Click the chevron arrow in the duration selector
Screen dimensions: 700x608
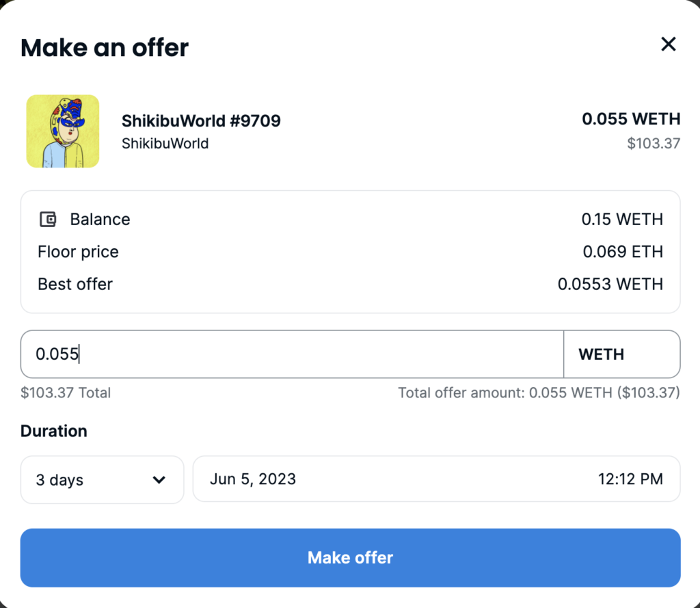tap(159, 479)
